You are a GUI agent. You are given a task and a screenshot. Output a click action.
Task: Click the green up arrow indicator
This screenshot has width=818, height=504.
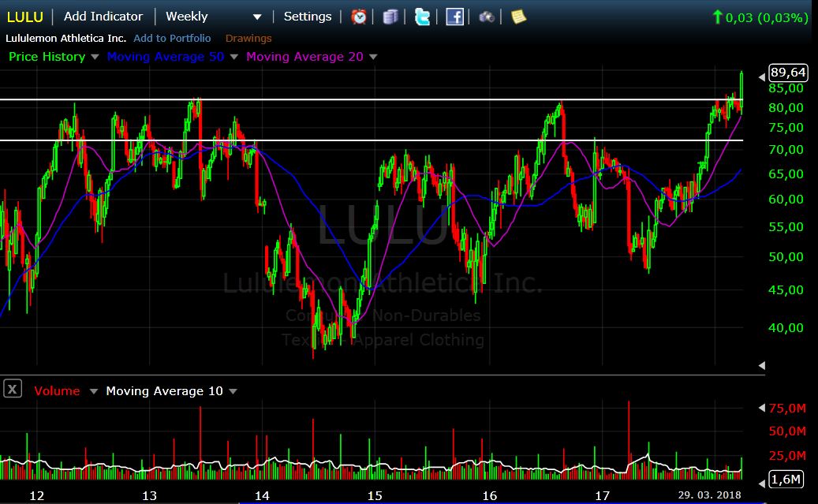click(718, 17)
